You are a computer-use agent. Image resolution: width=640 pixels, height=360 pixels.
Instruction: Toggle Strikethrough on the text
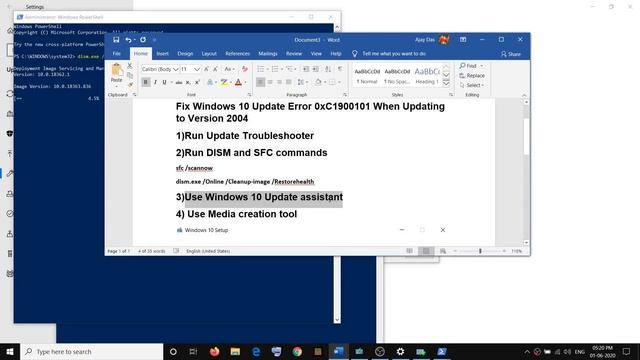point(179,82)
